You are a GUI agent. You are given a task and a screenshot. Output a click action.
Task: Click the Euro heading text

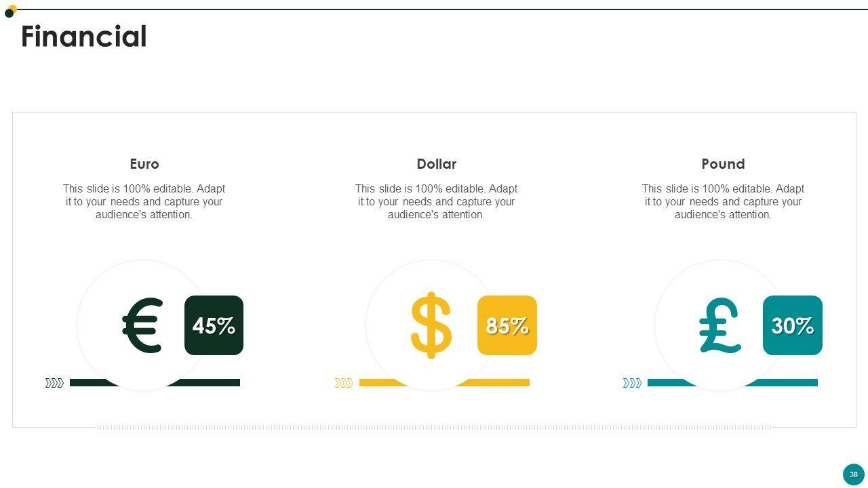[144, 164]
